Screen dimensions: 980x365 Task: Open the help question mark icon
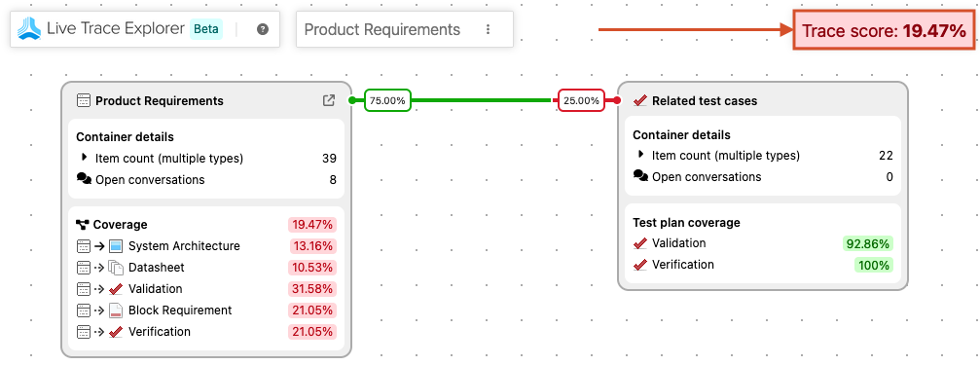pyautogui.click(x=263, y=29)
